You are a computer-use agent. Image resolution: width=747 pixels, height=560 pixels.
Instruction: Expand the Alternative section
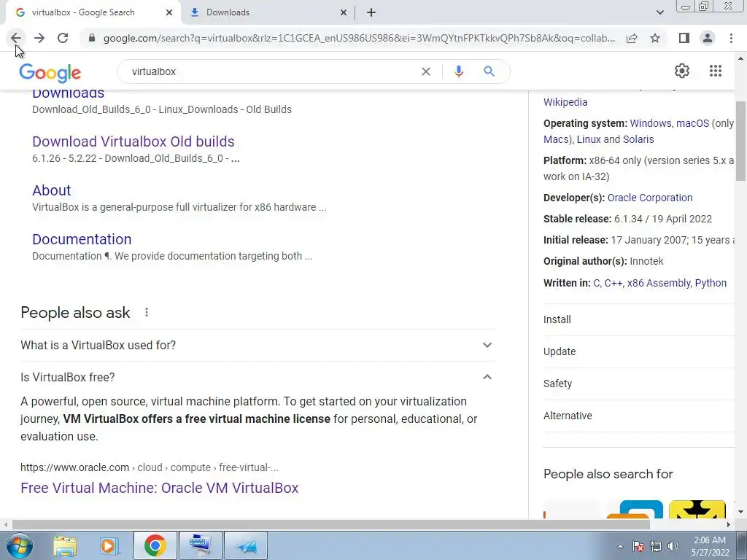(639, 416)
